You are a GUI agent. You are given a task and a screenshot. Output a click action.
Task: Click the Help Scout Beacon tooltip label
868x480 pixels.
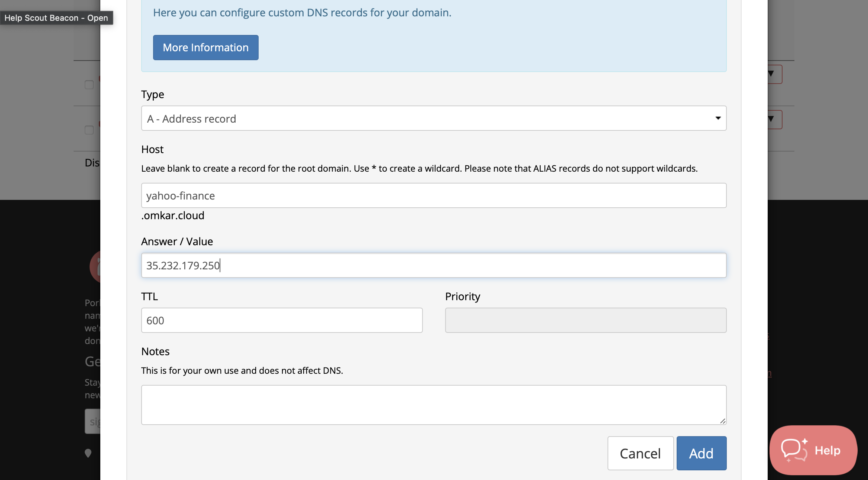56,18
